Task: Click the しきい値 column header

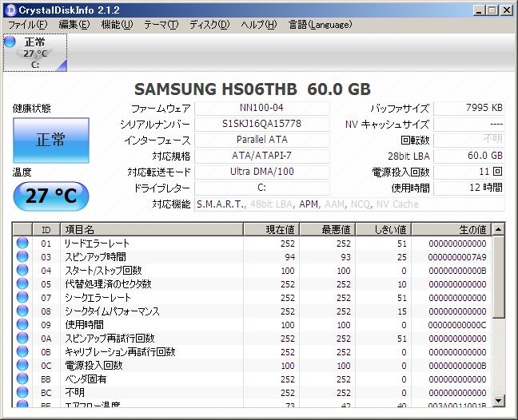Action: point(384,229)
